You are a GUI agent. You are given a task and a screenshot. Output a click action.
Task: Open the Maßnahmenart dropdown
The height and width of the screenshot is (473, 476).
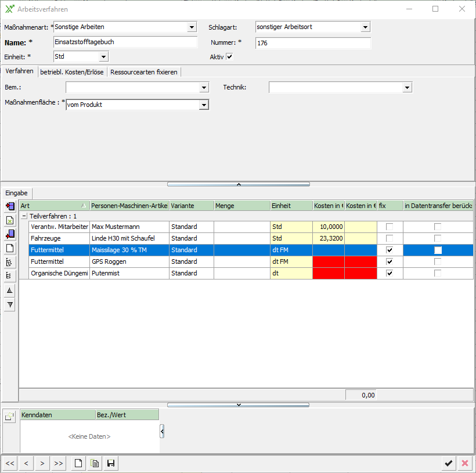(192, 27)
